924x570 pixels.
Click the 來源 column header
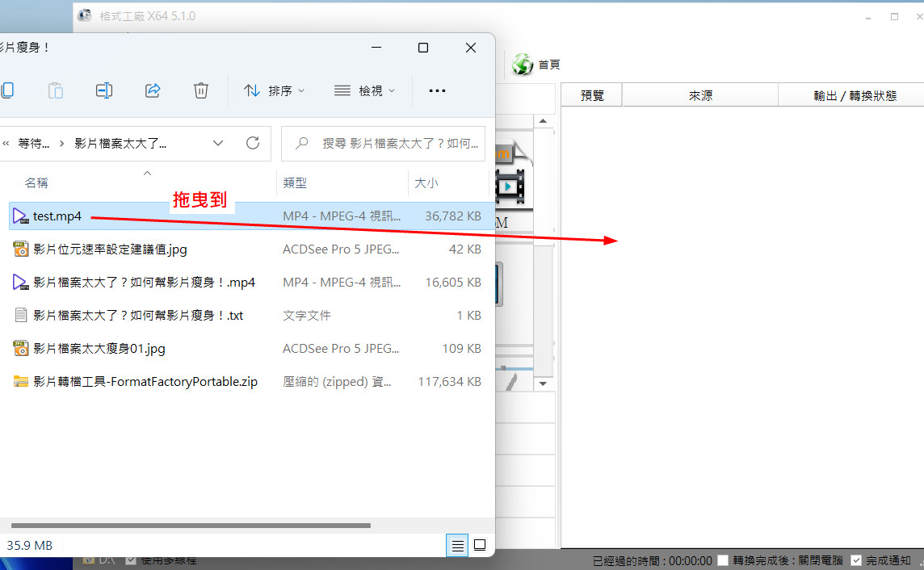[x=700, y=95]
